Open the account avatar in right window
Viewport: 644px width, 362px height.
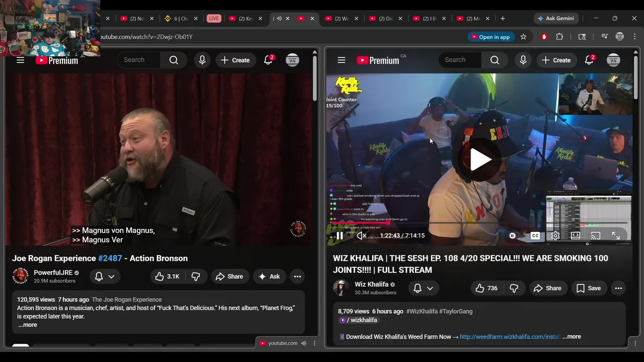(613, 60)
